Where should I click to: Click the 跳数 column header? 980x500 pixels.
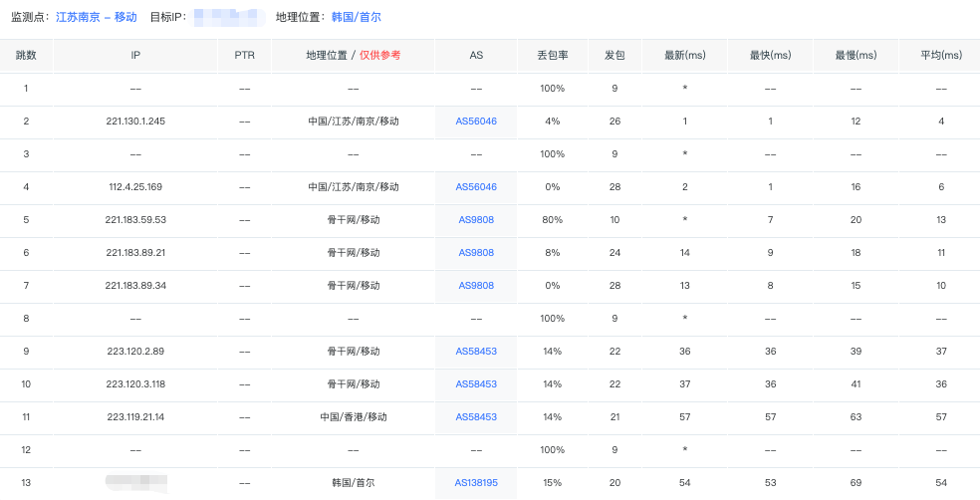click(x=26, y=55)
